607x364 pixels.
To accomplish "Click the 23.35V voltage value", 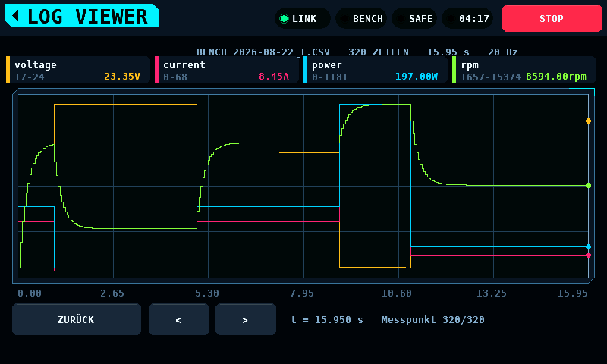I will click(122, 76).
